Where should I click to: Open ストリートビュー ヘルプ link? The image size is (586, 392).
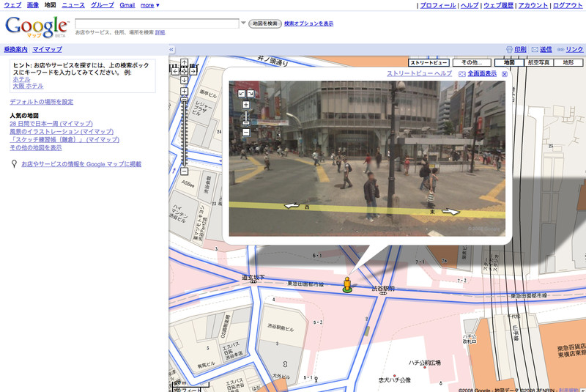pos(419,73)
